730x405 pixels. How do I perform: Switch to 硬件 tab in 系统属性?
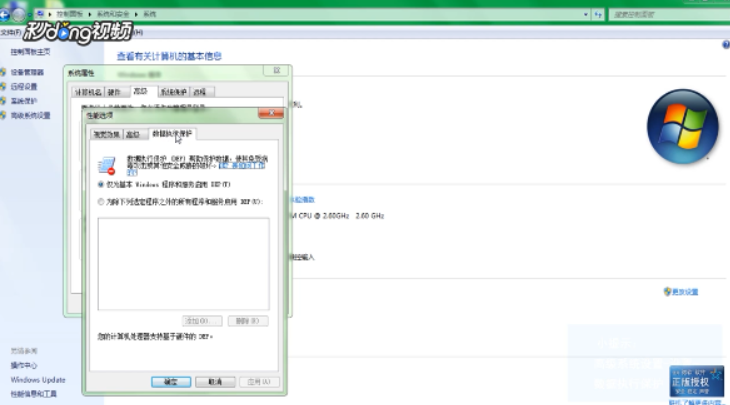(x=115, y=92)
